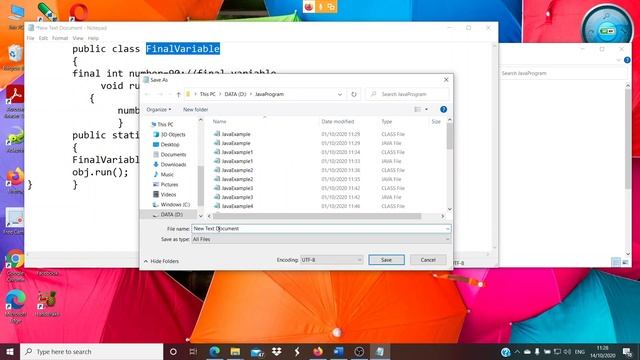Open Dropbox from the taskbar

[x=277, y=351]
